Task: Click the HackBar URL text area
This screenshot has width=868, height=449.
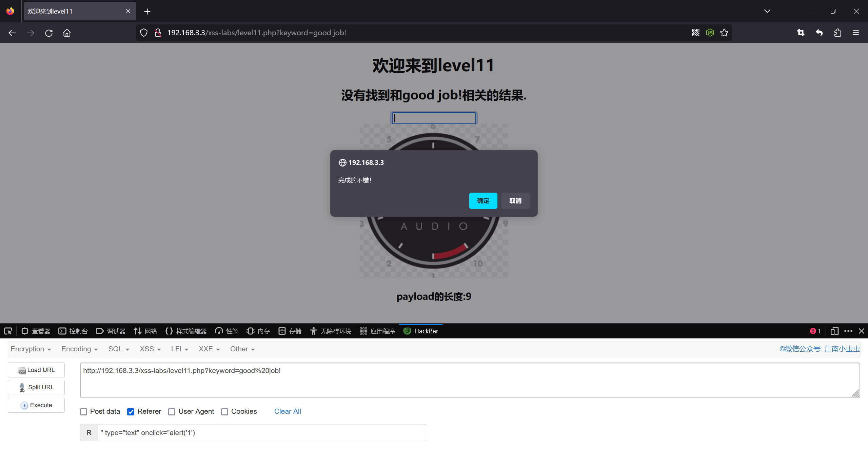Action: pyautogui.click(x=470, y=380)
